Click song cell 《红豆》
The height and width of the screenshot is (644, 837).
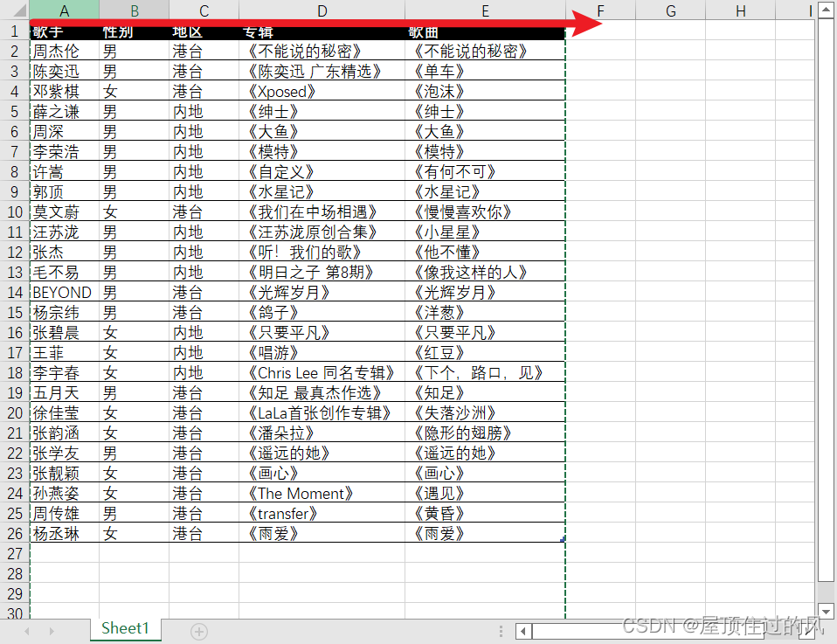[485, 352]
